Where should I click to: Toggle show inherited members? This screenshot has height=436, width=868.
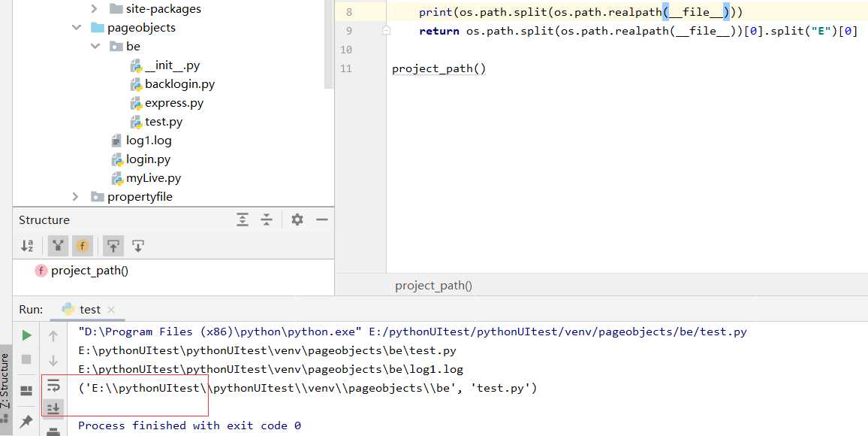coord(58,246)
